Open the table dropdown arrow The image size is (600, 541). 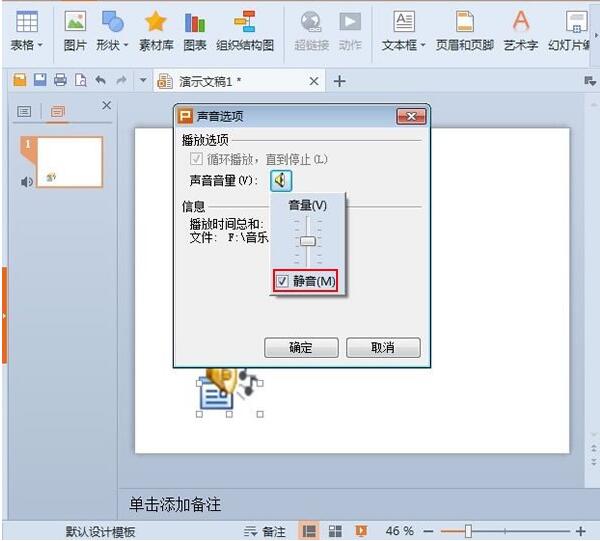coord(40,45)
